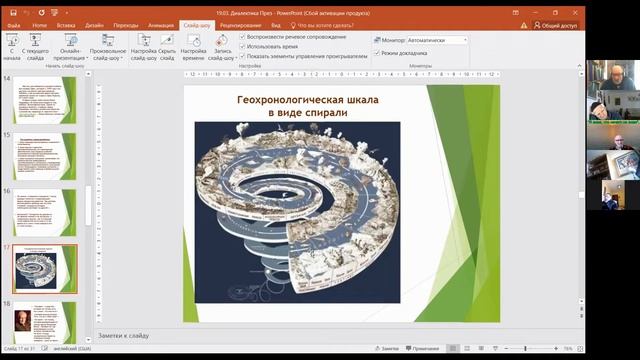Viewport: 640px width, 360px height.
Task: Open the ribbon display options icon
Action: (x=516, y=13)
